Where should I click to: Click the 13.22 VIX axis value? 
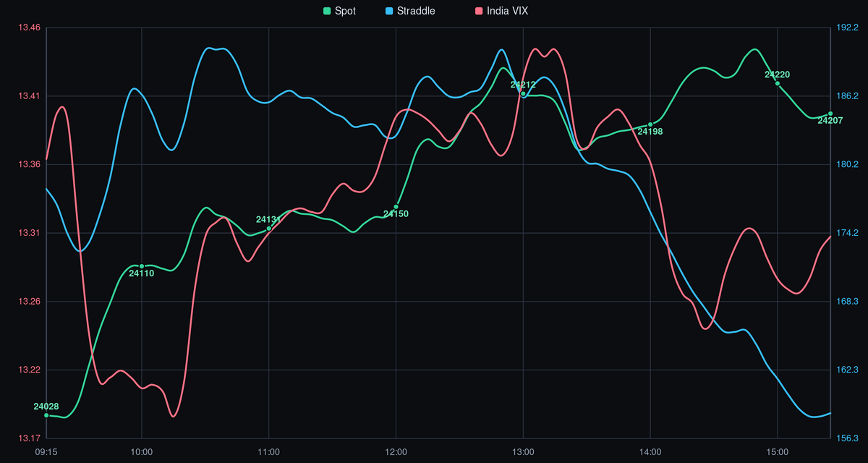tap(30, 370)
